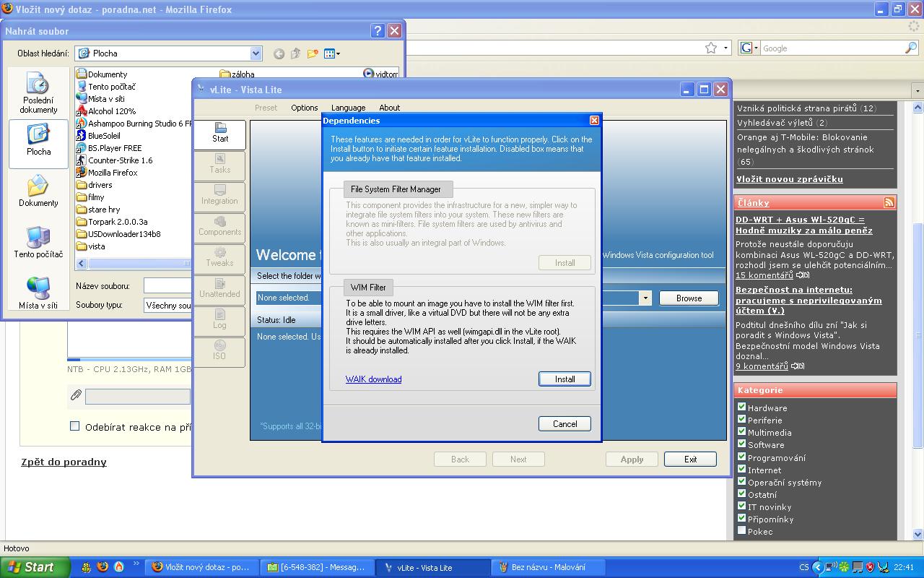This screenshot has width=924, height=578.
Task: Open the WAIK download link
Action: click(373, 379)
